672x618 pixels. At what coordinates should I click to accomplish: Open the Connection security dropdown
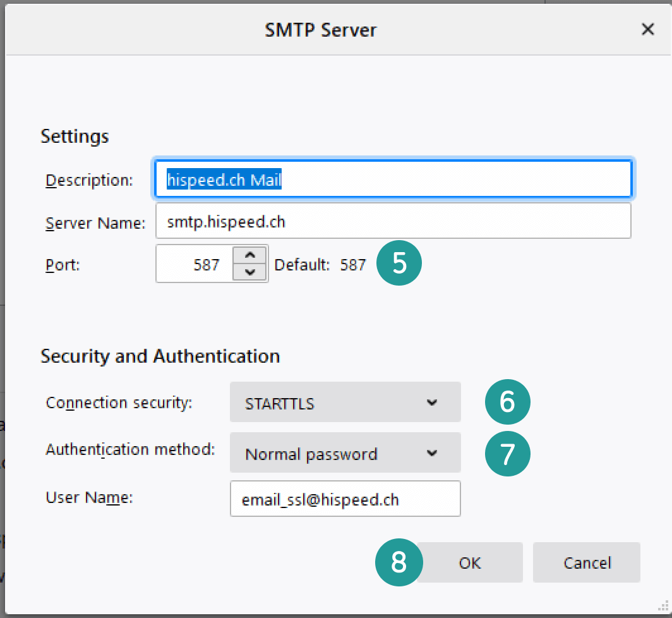(345, 403)
